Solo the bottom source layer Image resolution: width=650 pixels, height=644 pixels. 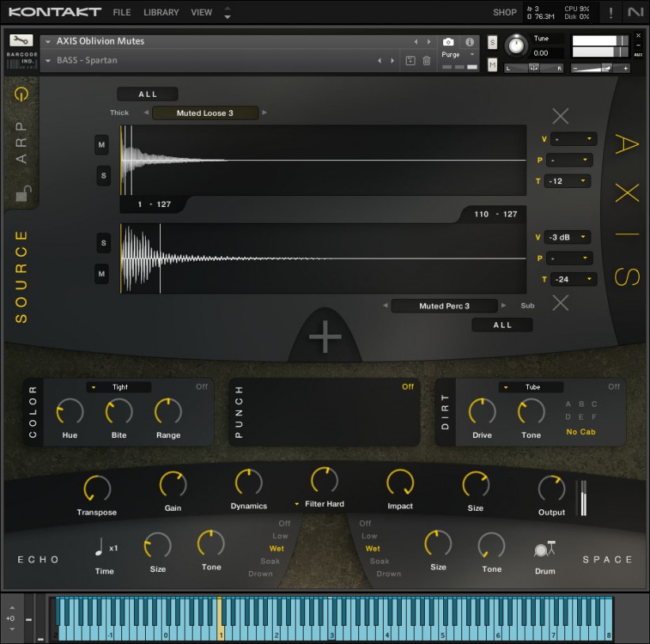coord(104,243)
